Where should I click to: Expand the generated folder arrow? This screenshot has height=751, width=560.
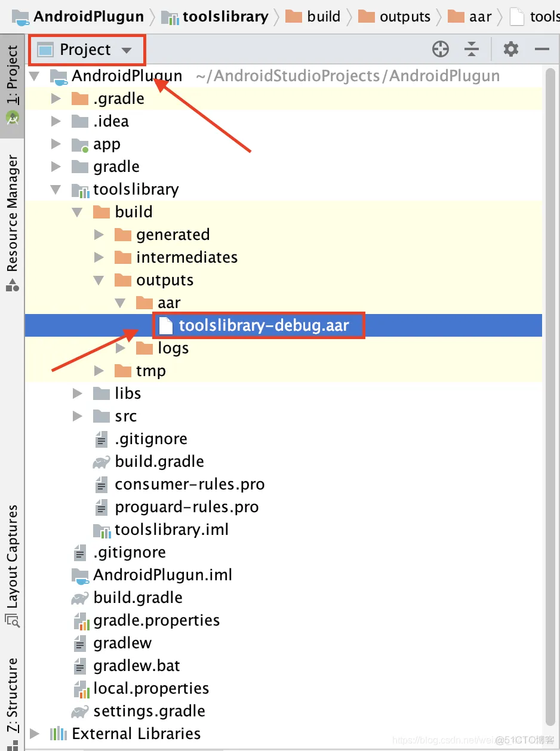coord(99,235)
